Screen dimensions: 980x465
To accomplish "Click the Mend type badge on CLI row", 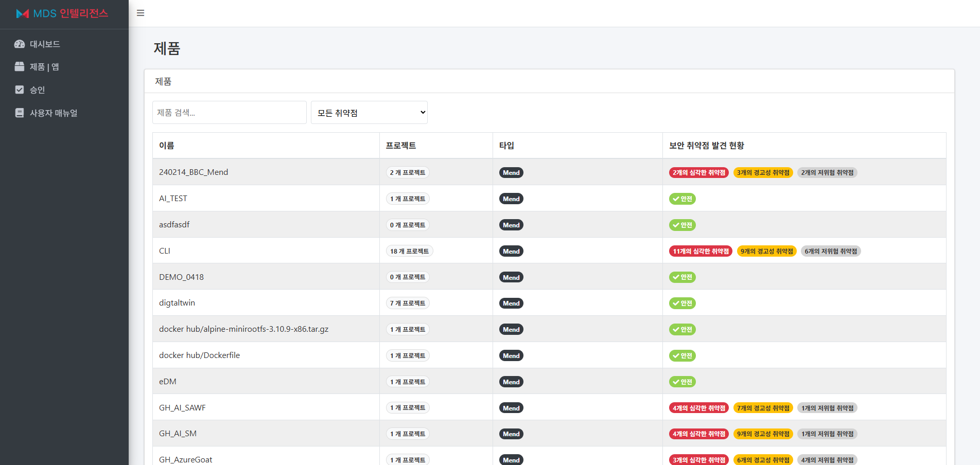I will click(x=511, y=251).
